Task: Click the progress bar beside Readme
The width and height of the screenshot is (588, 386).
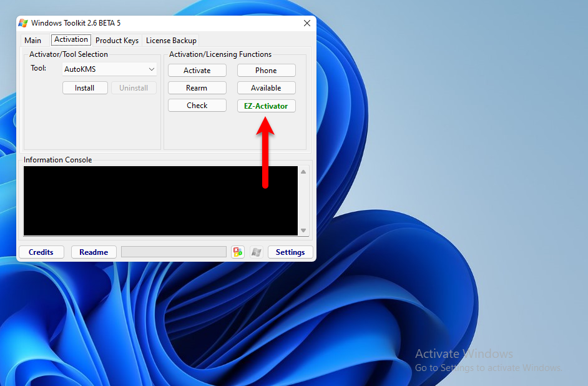Action: 174,252
